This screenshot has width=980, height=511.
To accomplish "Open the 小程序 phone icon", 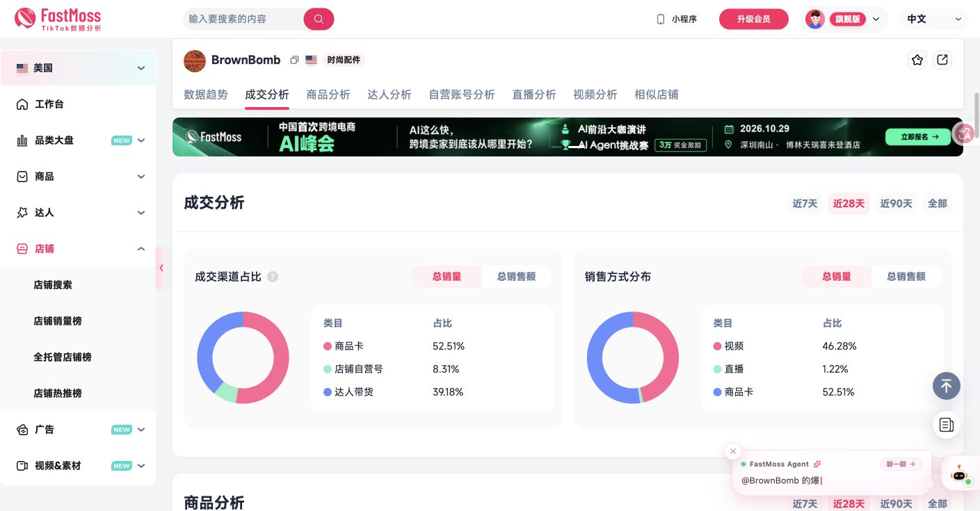I will click(661, 19).
